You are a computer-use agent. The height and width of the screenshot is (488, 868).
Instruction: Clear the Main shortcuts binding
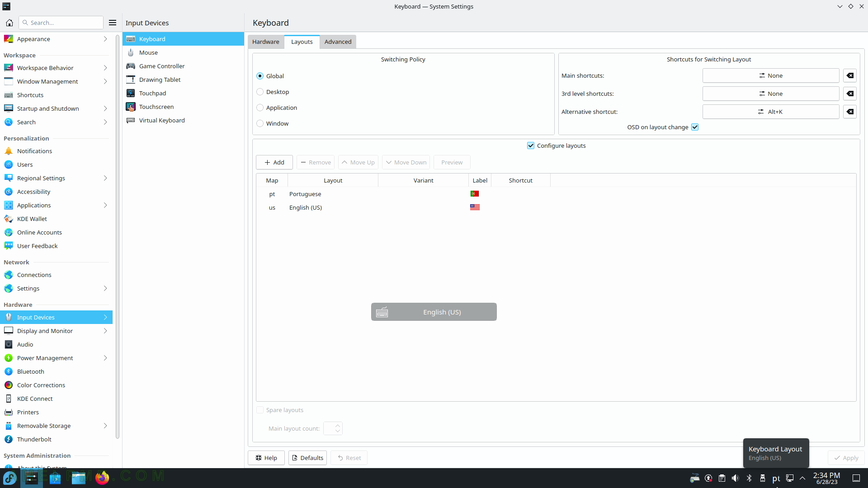[850, 75]
